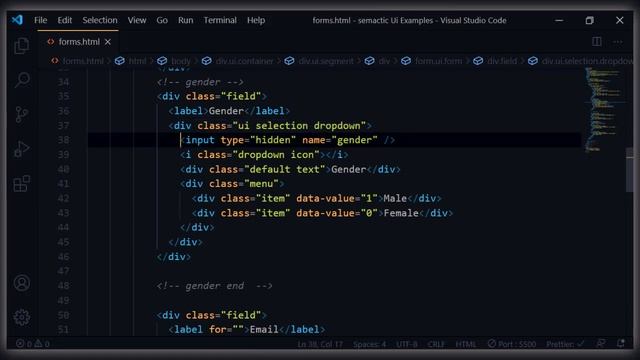Click body in the breadcrumb
The image size is (640, 360).
click(180, 61)
